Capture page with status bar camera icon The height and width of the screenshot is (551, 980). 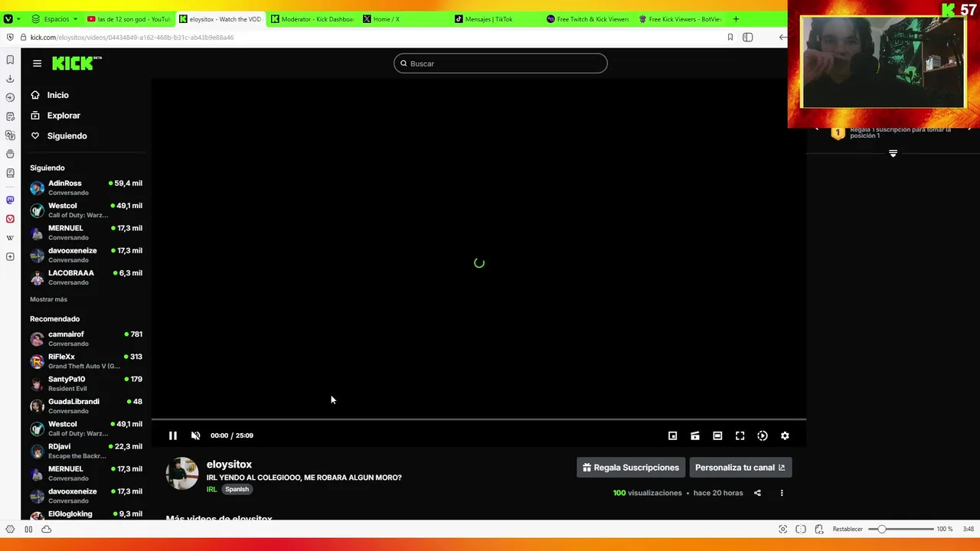[782, 529]
